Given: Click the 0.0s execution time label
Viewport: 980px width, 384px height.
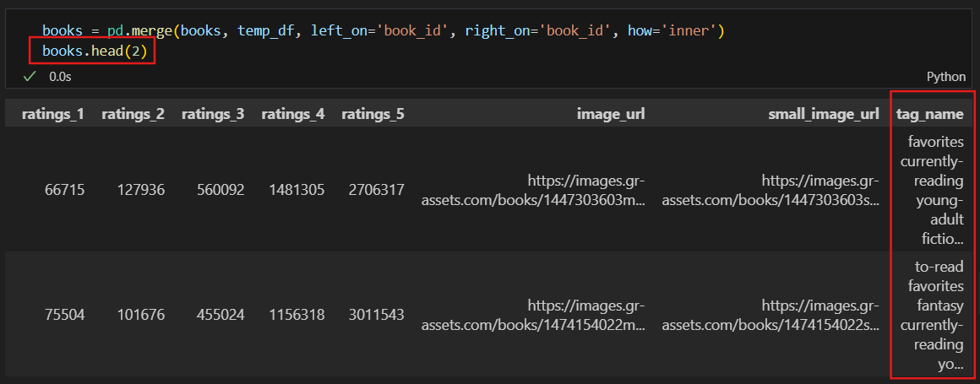Looking at the screenshot, I should tap(61, 77).
